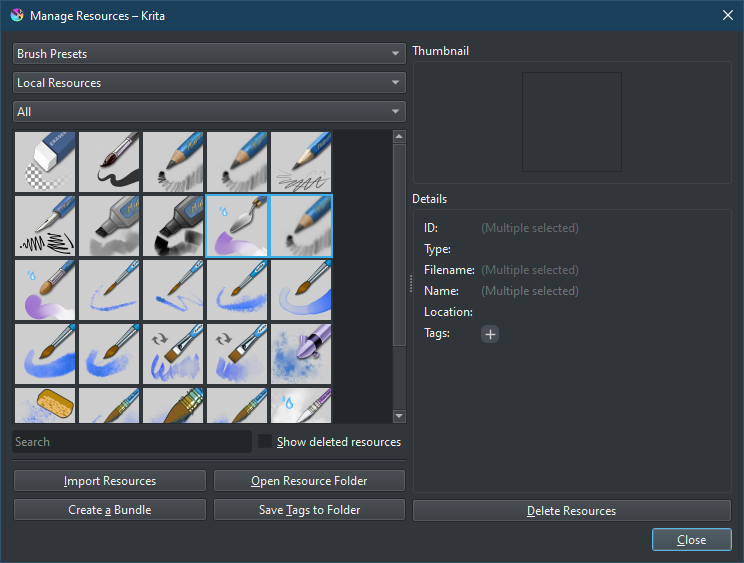Pick the wet round brush purple blob preset
Screen dimensions: 744x563
point(45,289)
